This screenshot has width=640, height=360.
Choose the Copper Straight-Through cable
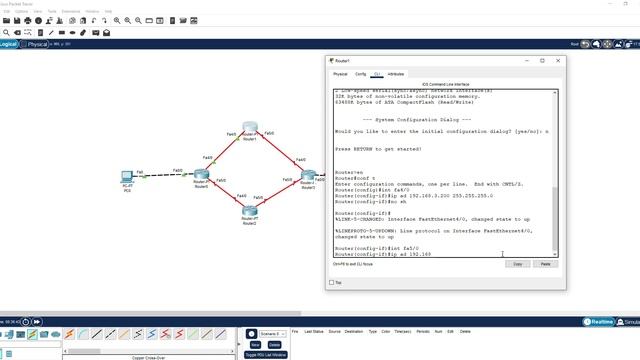coord(97,334)
